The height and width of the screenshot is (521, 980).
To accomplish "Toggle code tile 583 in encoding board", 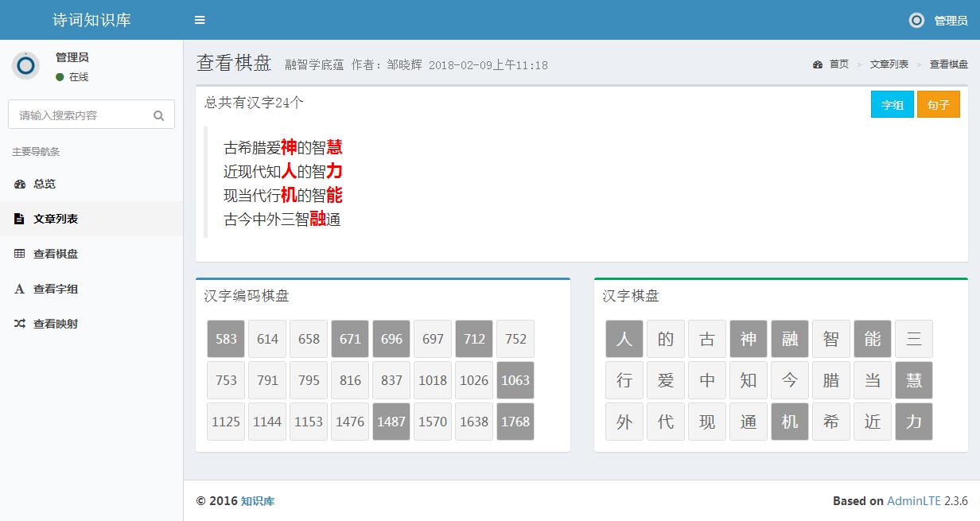I will (226, 339).
